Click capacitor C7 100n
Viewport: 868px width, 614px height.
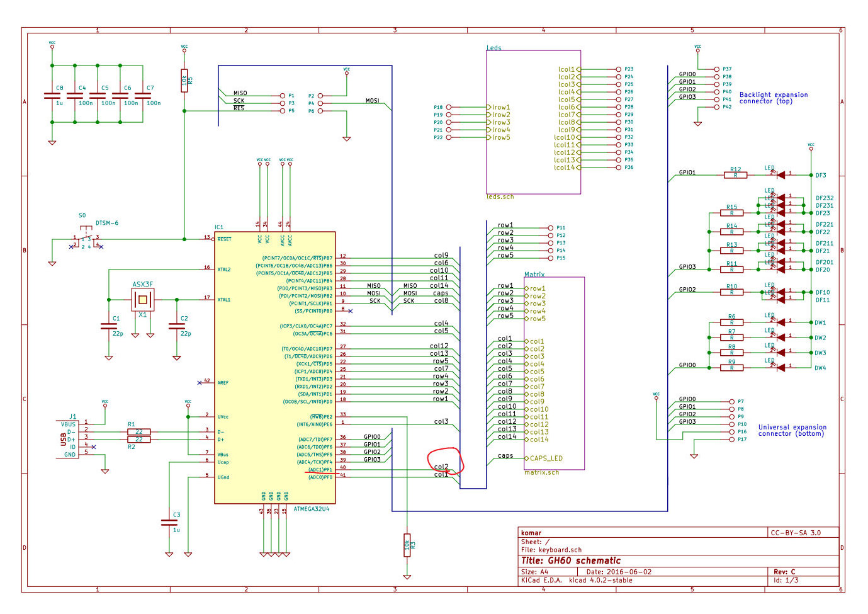(x=143, y=96)
